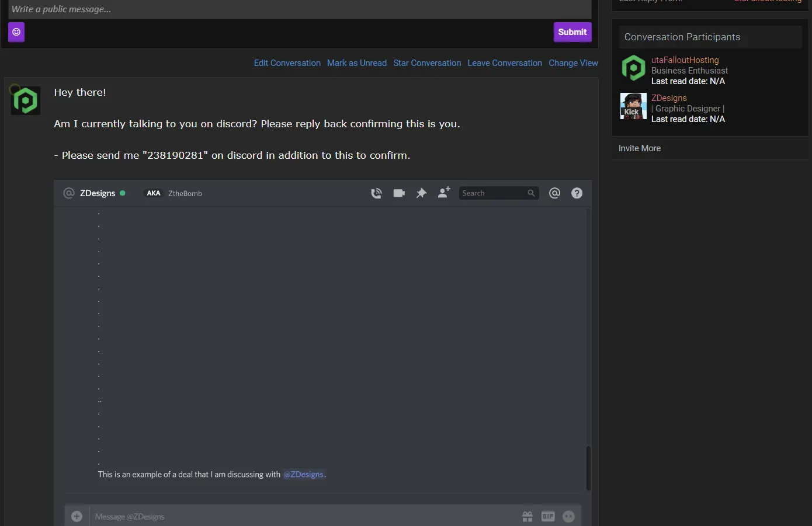Open the message author's green hexagon avatar

25,100
